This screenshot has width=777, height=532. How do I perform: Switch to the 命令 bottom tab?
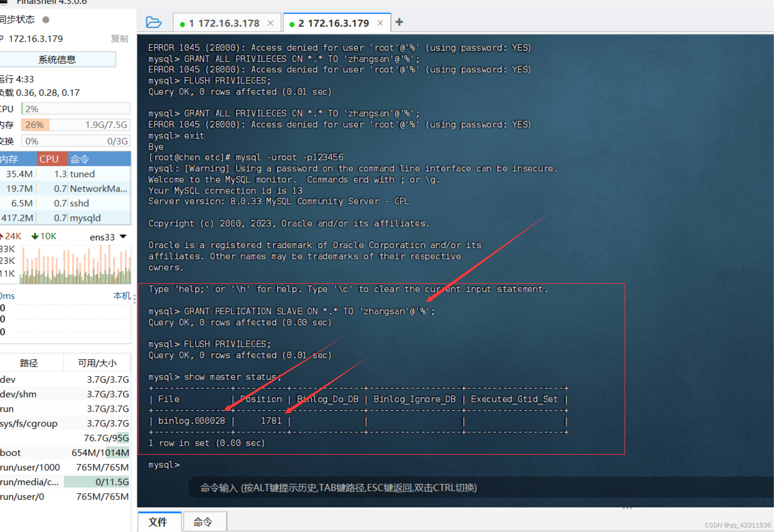click(x=204, y=522)
